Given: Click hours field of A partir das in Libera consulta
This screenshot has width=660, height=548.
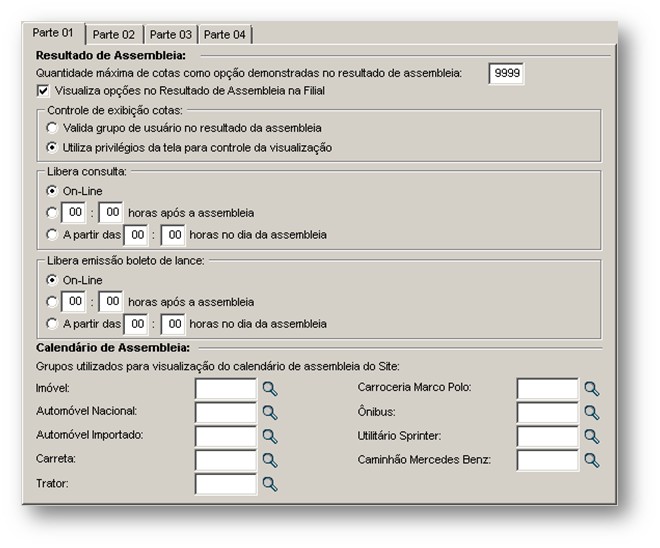Looking at the screenshot, I should pos(136,235).
